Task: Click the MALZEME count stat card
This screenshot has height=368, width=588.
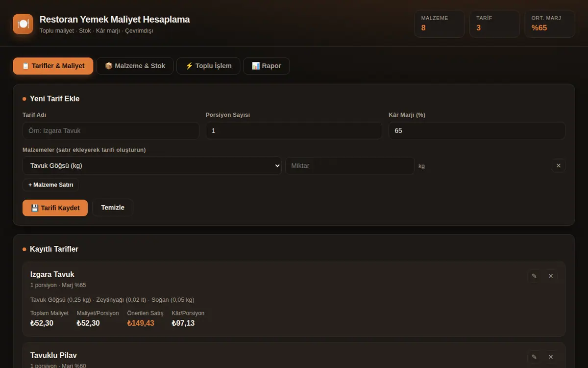Action: click(x=440, y=24)
